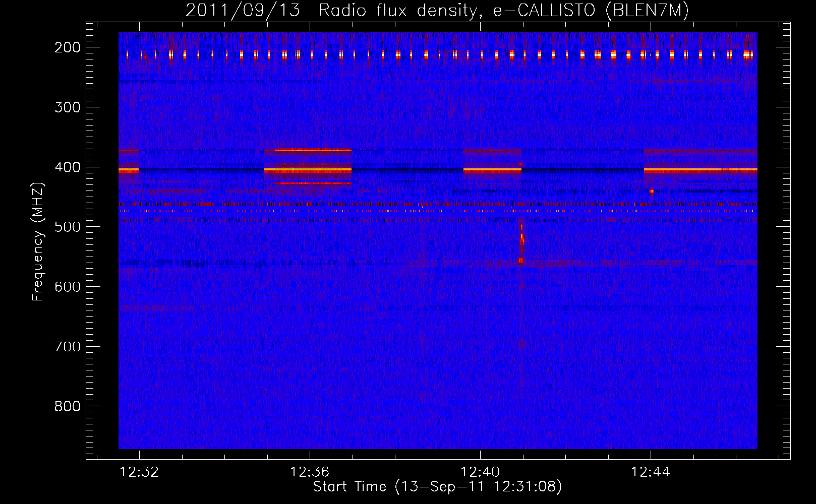Screen dimensions: 816x504
Task: Click the 500 frequency tick label
Action: coord(68,227)
